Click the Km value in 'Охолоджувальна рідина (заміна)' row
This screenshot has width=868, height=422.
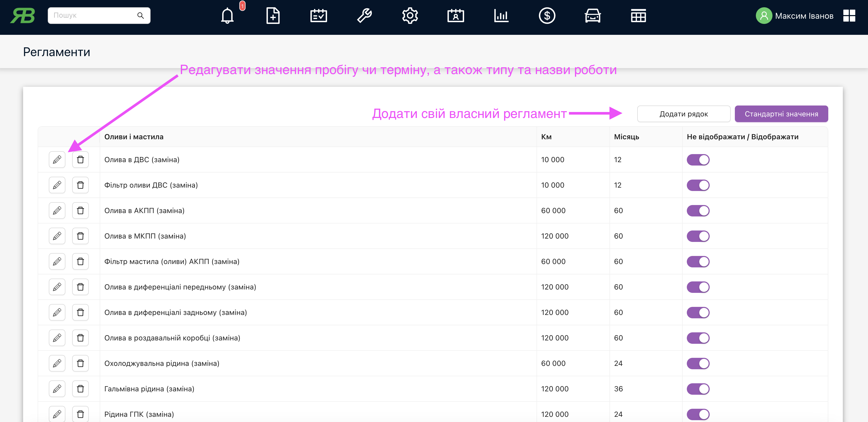[x=553, y=363]
